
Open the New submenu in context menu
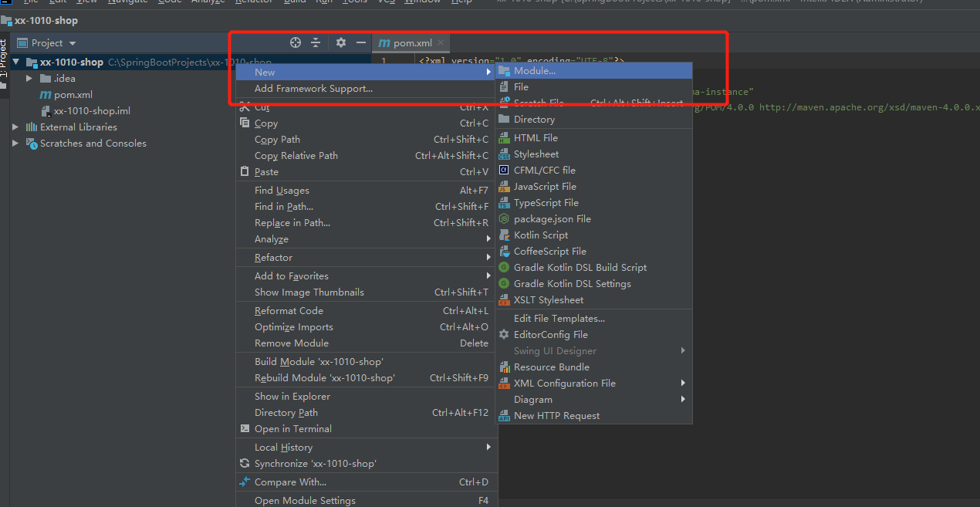coord(366,72)
